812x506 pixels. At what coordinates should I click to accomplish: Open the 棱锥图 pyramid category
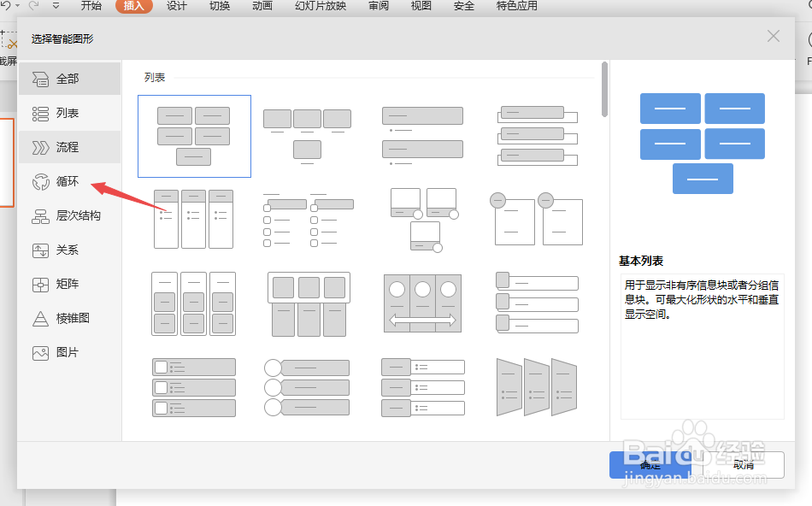69,318
